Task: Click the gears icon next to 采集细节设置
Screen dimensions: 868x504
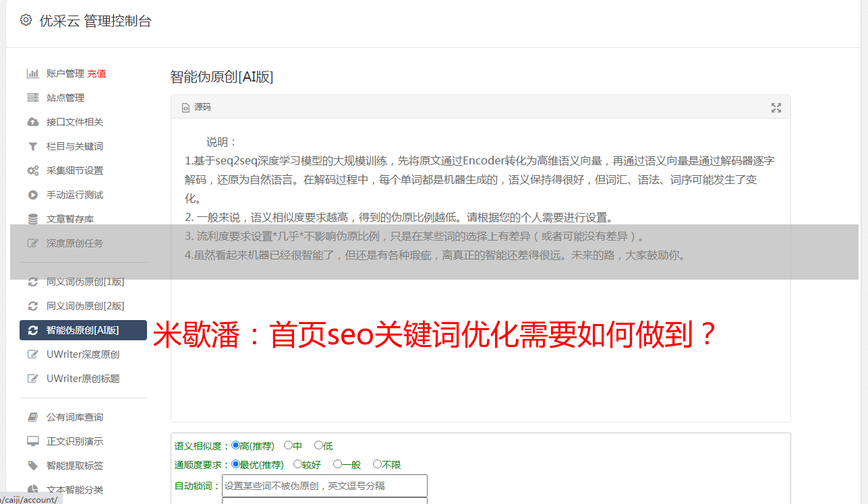Action: (32, 170)
